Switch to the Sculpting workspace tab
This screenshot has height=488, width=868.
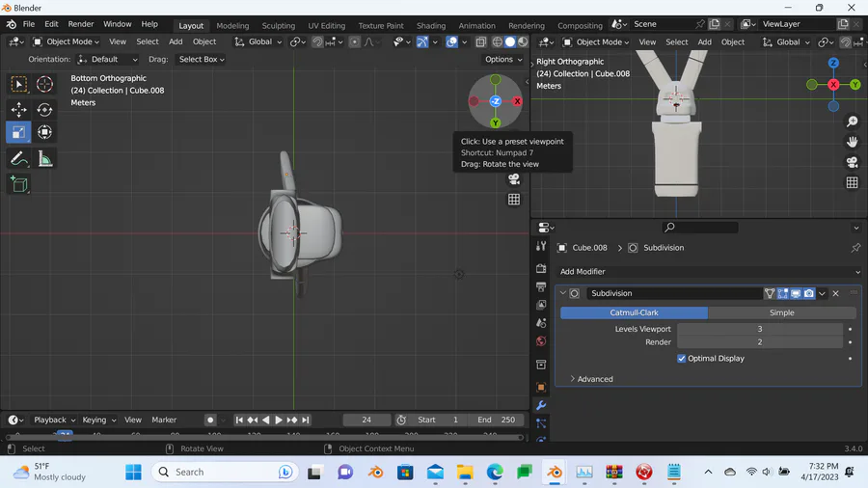click(278, 26)
